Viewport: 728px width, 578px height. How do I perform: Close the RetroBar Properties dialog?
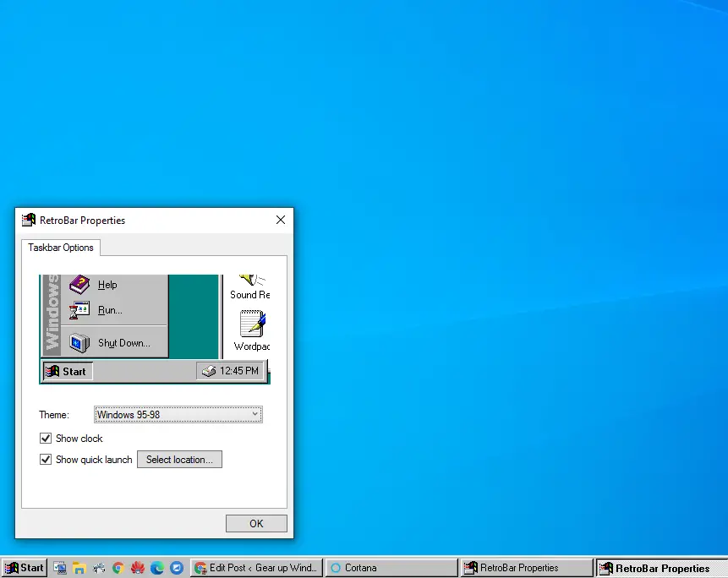(x=281, y=220)
